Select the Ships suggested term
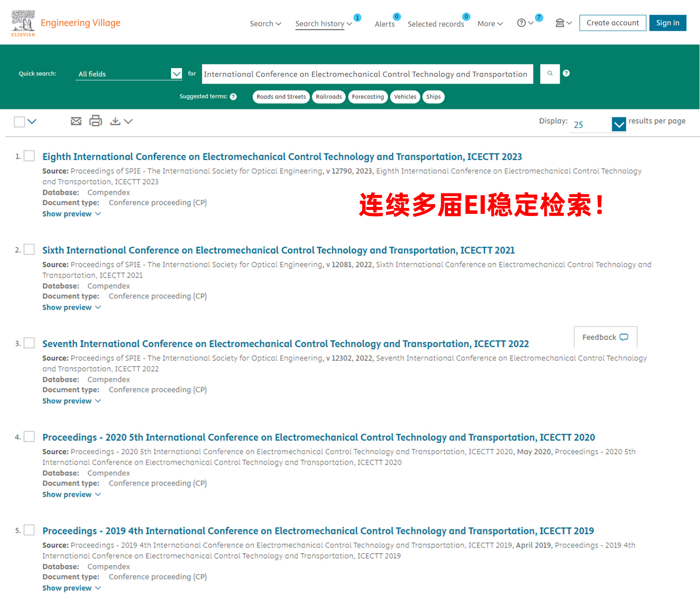 coord(434,97)
